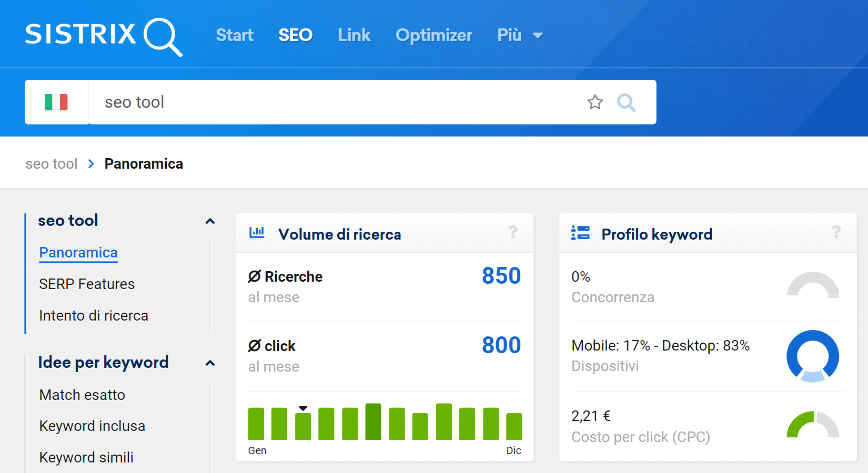Run search with the magnifier icon
Image resolution: width=868 pixels, height=473 pixels.
626,102
